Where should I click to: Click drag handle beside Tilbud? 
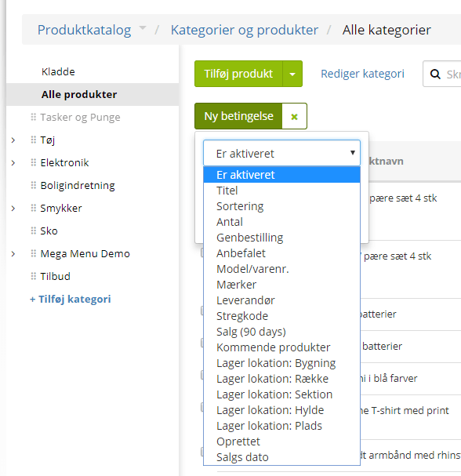click(x=34, y=276)
